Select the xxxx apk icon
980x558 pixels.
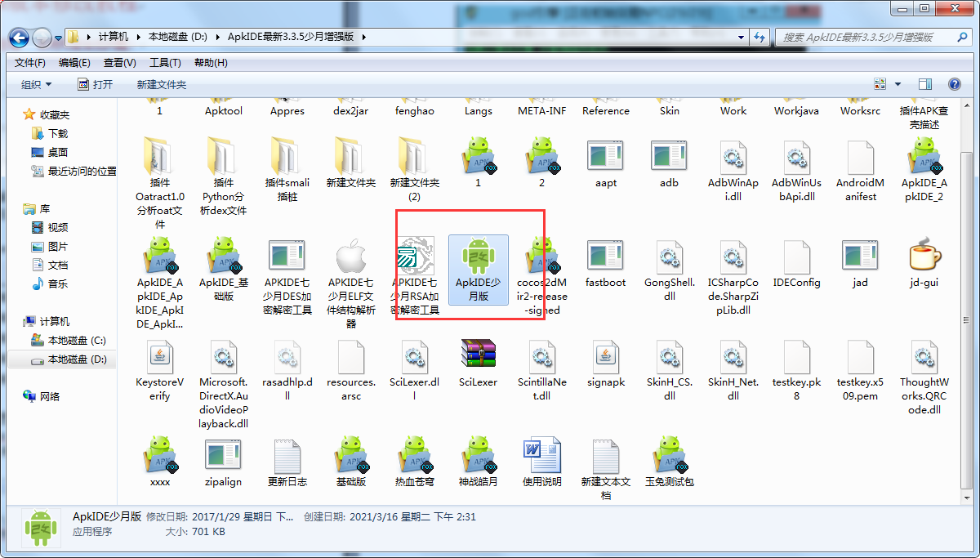pos(160,456)
